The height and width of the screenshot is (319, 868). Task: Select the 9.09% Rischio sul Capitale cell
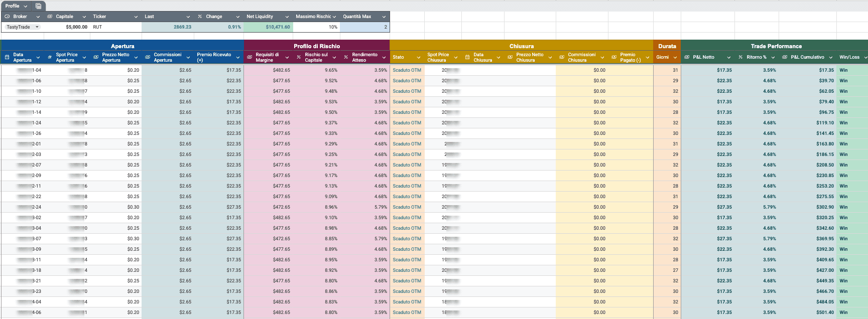[x=317, y=197]
